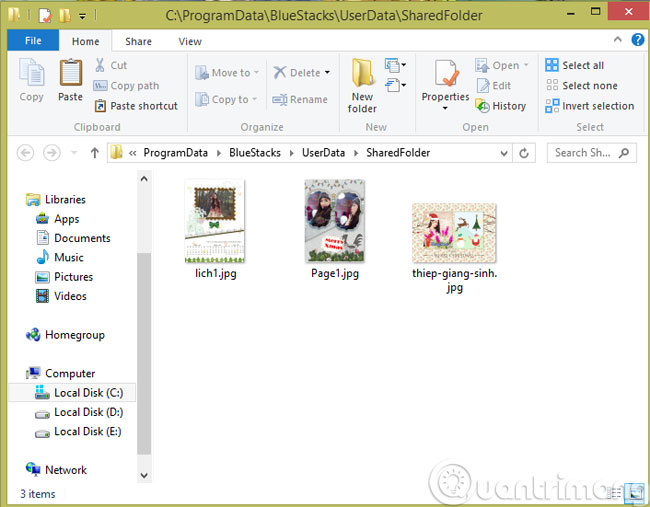Expand arrow after BlueStacks in address bar
The height and width of the screenshot is (507, 650).
[x=291, y=153]
